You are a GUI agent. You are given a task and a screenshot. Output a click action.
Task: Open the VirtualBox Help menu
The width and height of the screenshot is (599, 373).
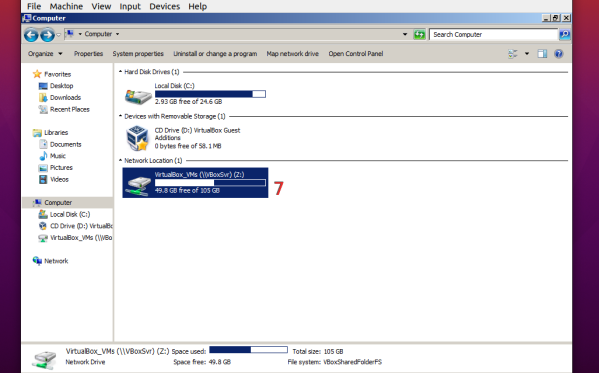(198, 6)
